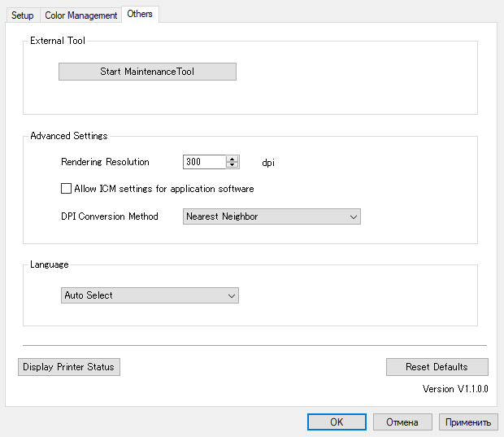Click the Nearest Neighbor dropdown chevron
The width and height of the screenshot is (504, 437).
[x=354, y=216]
